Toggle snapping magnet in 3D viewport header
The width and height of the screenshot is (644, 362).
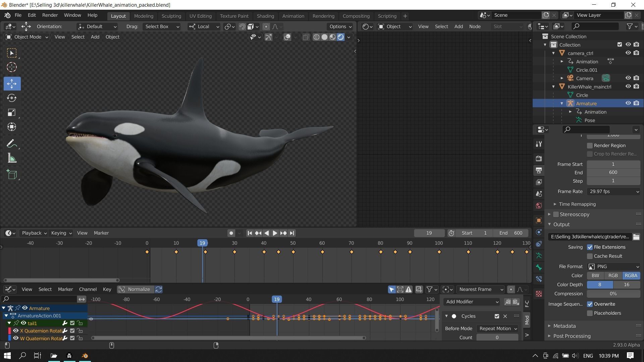tap(242, 26)
